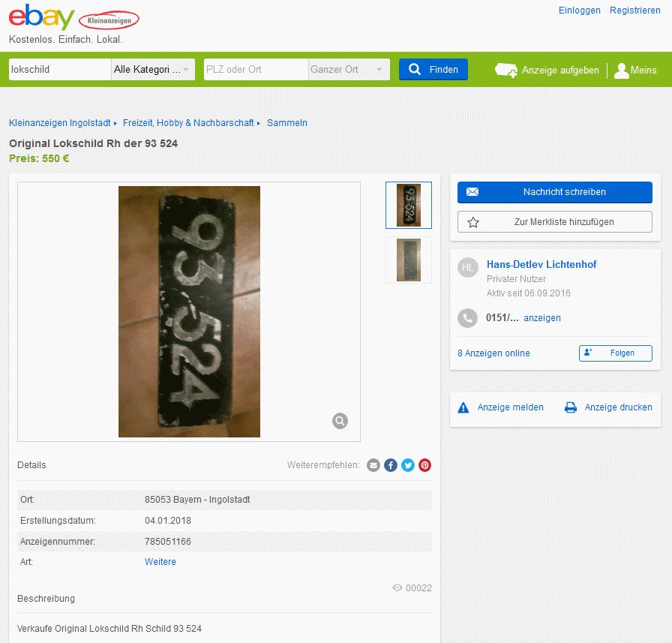Share listing on Twitter

point(407,465)
